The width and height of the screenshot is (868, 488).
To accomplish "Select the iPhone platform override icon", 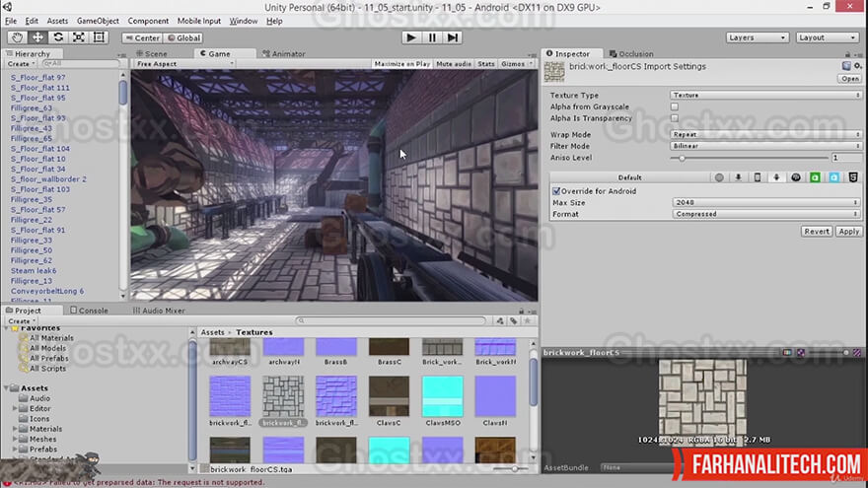I will [758, 177].
